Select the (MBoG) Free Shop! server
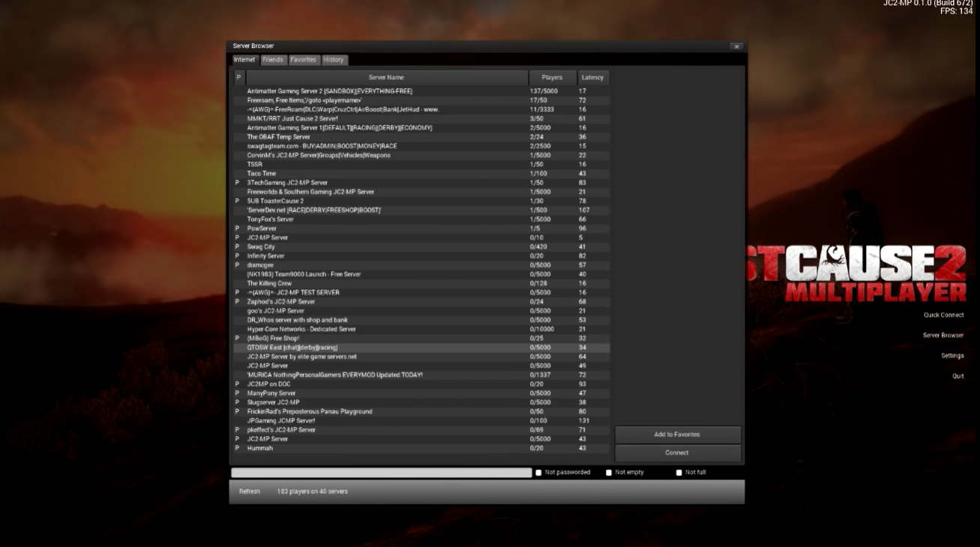 421,339
